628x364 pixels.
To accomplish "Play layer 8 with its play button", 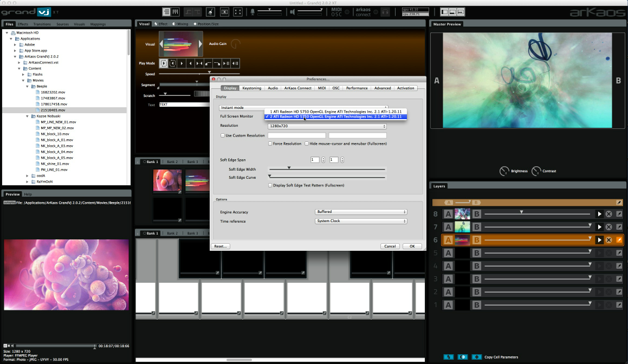I will 600,214.
